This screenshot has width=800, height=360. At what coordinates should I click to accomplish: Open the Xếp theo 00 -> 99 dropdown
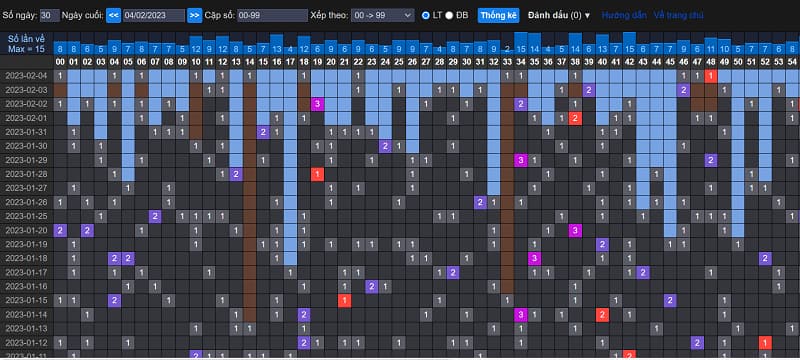(x=383, y=15)
